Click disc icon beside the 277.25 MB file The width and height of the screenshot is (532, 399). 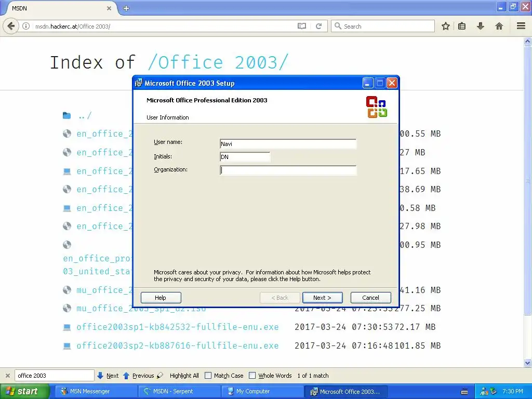tap(67, 308)
